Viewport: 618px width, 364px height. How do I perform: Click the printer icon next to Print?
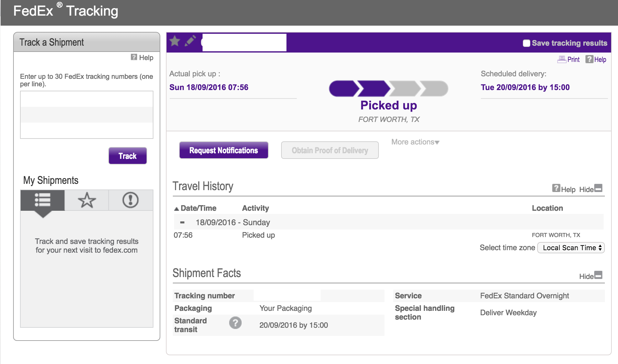(x=562, y=59)
